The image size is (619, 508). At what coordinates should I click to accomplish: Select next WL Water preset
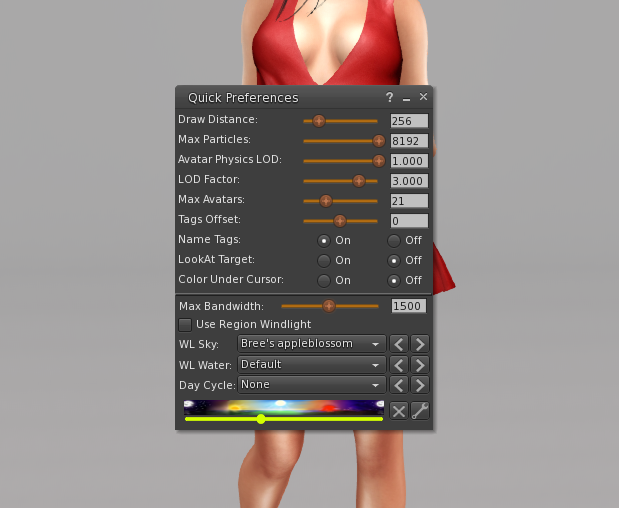pyautogui.click(x=420, y=365)
